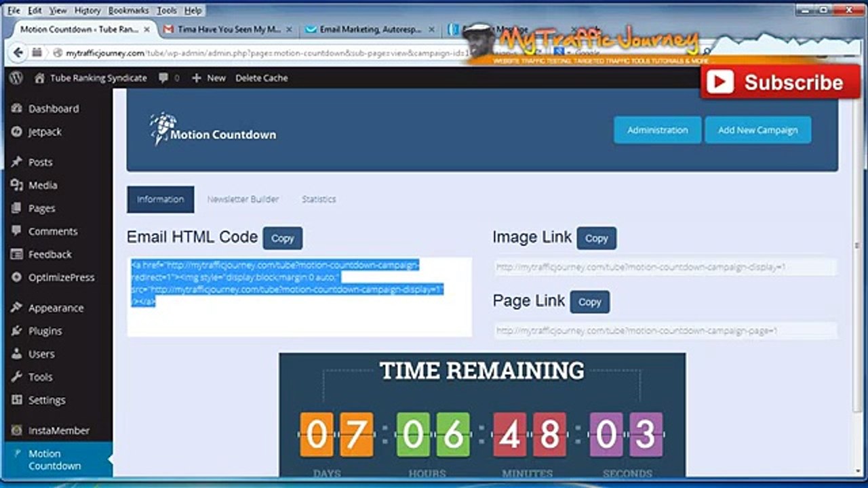Click the Gmail icon on the second tab
The height and width of the screenshot is (488, 868).
coord(169,29)
